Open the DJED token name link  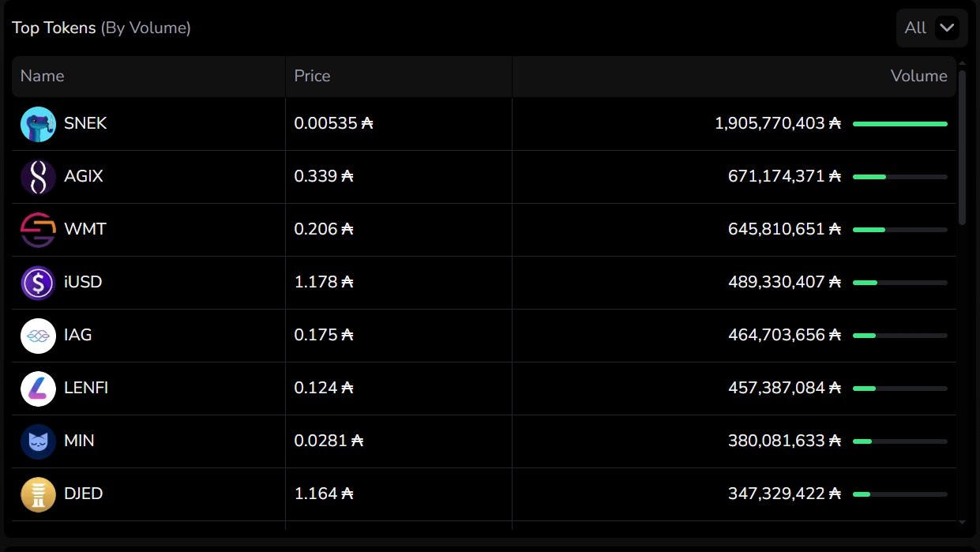(x=84, y=494)
